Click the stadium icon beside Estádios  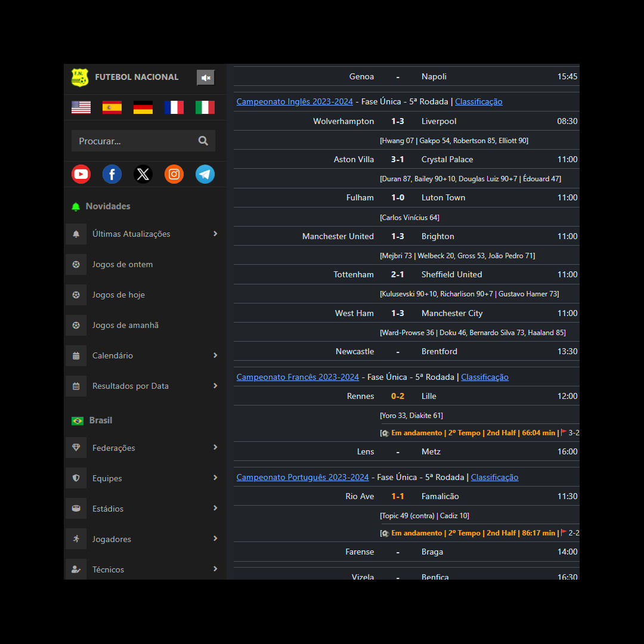pos(76,509)
